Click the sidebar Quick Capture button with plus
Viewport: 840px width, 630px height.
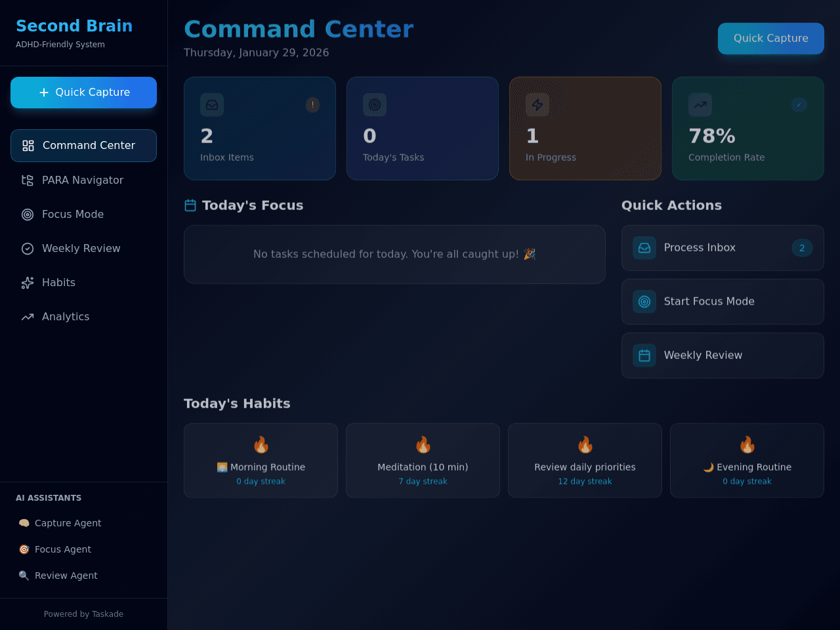[x=83, y=93]
